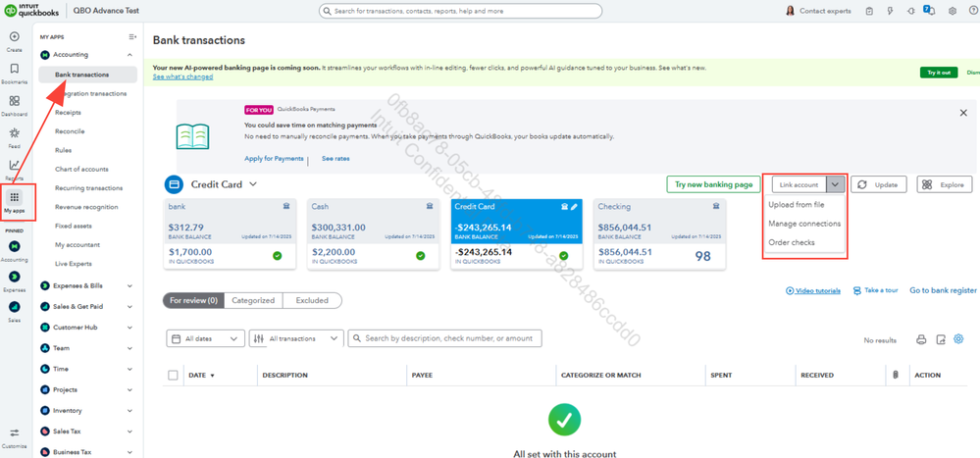
Task: Open the All dates filter dropdown
Action: pos(205,338)
